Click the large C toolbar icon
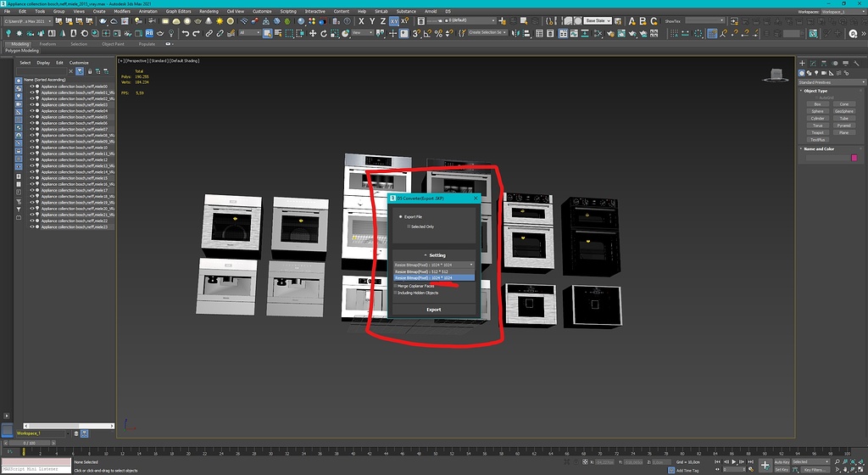This screenshot has height=475, width=868. [654, 21]
